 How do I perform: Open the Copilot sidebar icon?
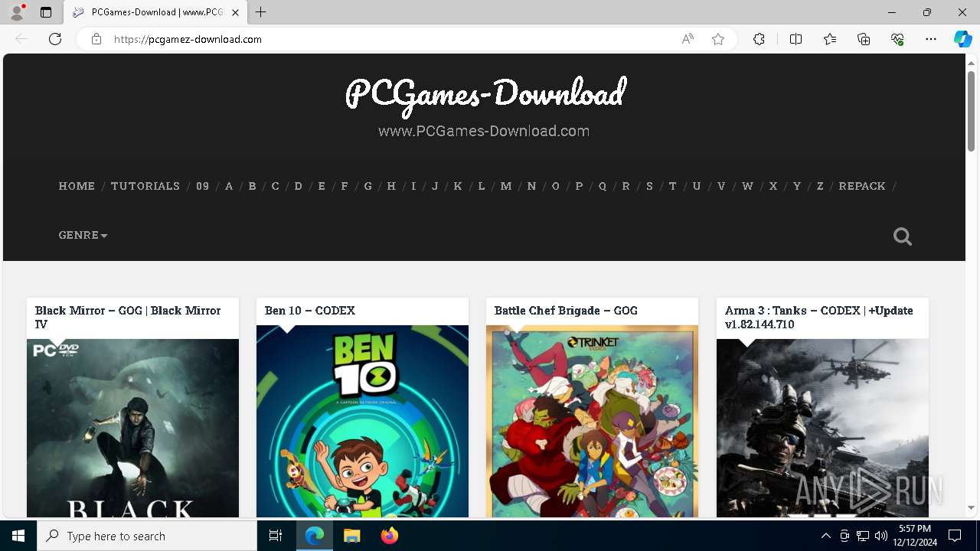962,39
